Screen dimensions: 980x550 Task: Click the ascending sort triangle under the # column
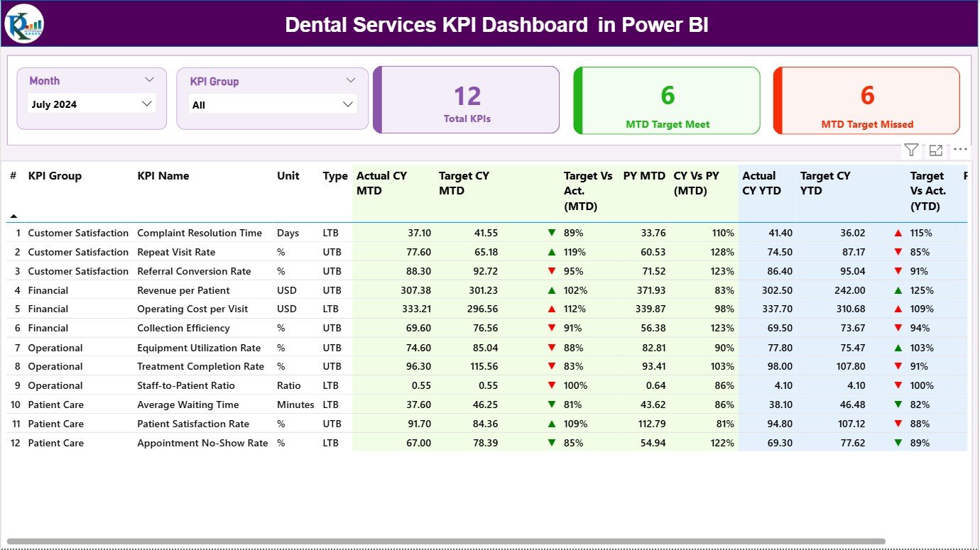point(14,215)
